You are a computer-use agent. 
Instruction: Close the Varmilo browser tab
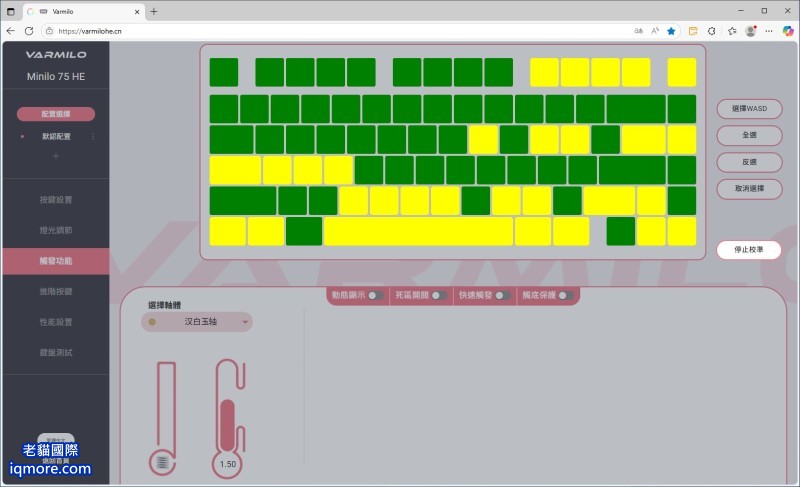(137, 11)
